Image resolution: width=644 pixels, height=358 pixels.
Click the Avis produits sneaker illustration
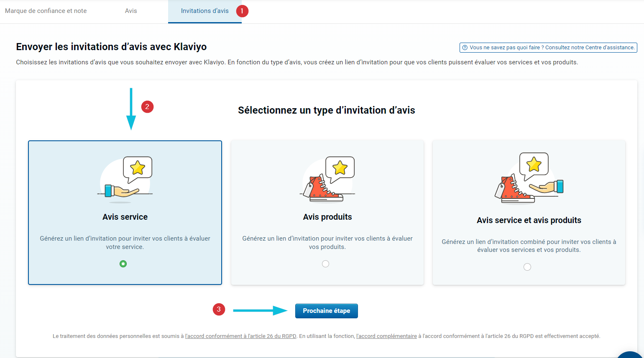(327, 180)
